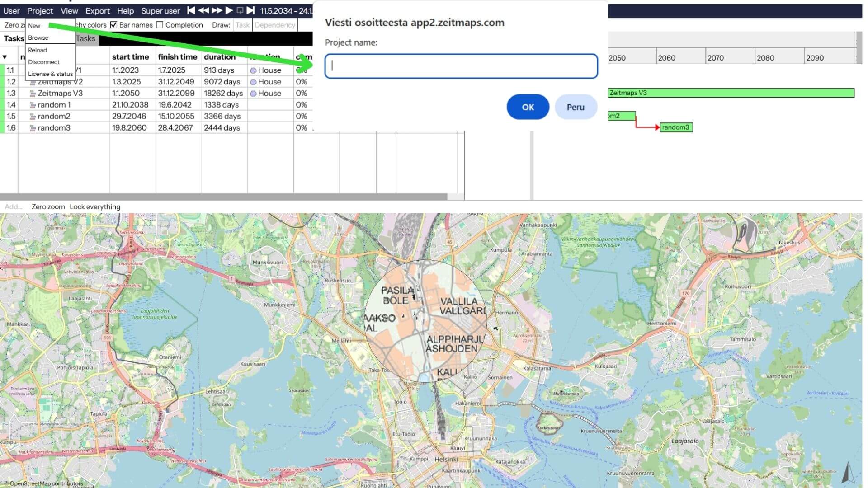The width and height of the screenshot is (868, 488).
Task: Open the Project menu
Action: pyautogui.click(x=40, y=11)
